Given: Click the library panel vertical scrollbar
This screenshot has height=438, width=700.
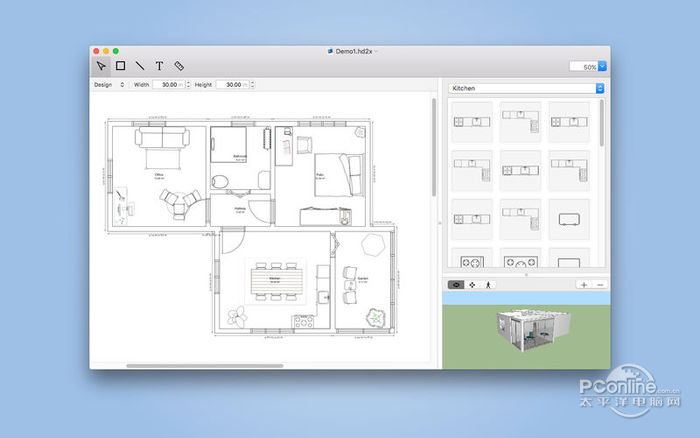Looking at the screenshot, I should pyautogui.click(x=602, y=123).
